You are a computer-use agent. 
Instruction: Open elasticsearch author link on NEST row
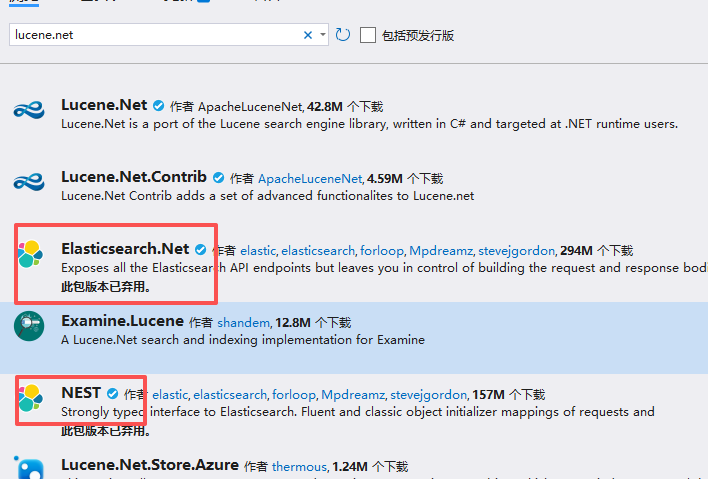click(230, 395)
